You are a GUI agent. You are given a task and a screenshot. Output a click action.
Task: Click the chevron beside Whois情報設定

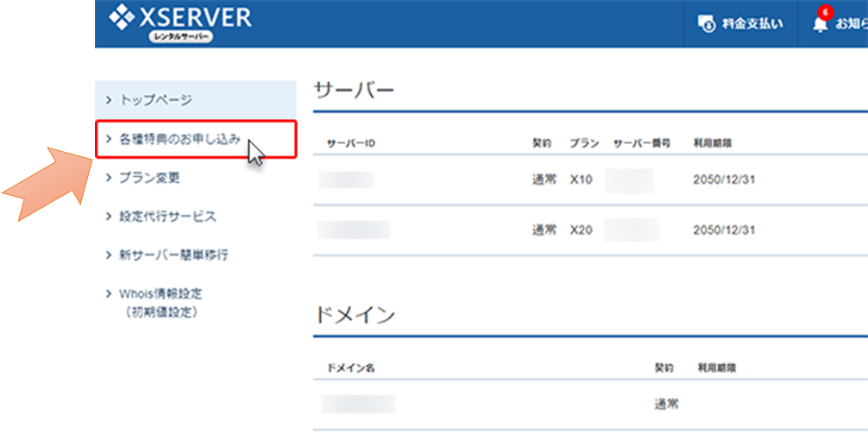[108, 294]
